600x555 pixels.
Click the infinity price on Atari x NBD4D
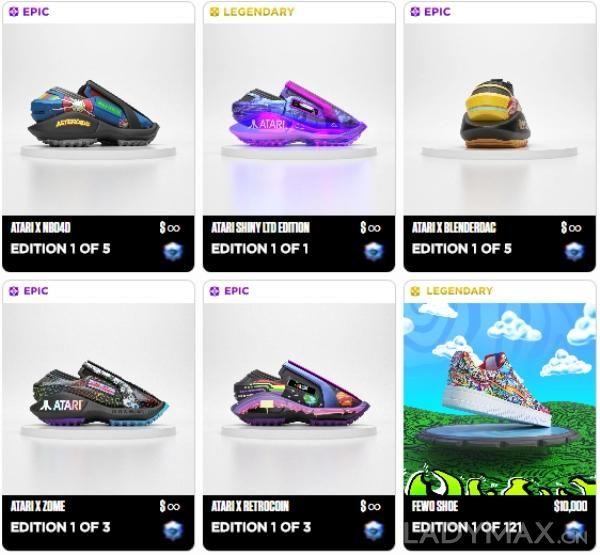(x=170, y=228)
